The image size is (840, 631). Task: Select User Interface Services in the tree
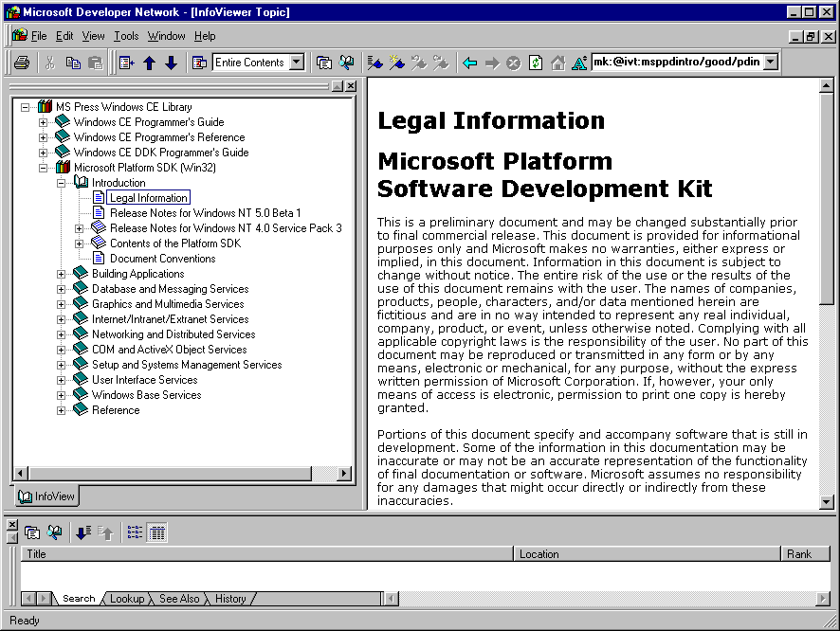tap(145, 380)
